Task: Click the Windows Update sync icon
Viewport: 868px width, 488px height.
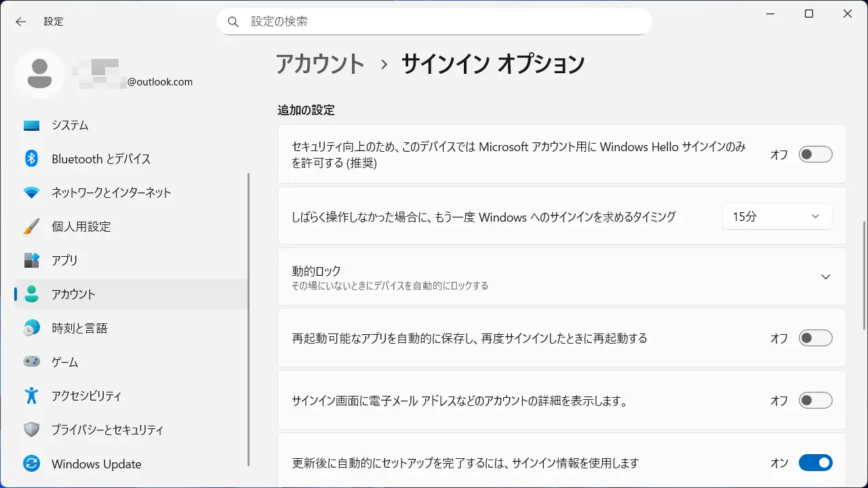Action: click(x=31, y=464)
